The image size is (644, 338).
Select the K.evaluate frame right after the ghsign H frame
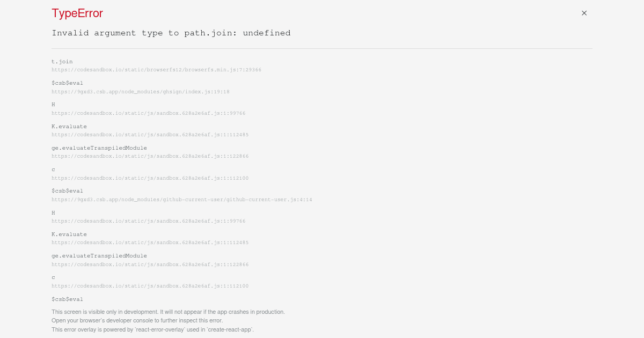coord(69,127)
